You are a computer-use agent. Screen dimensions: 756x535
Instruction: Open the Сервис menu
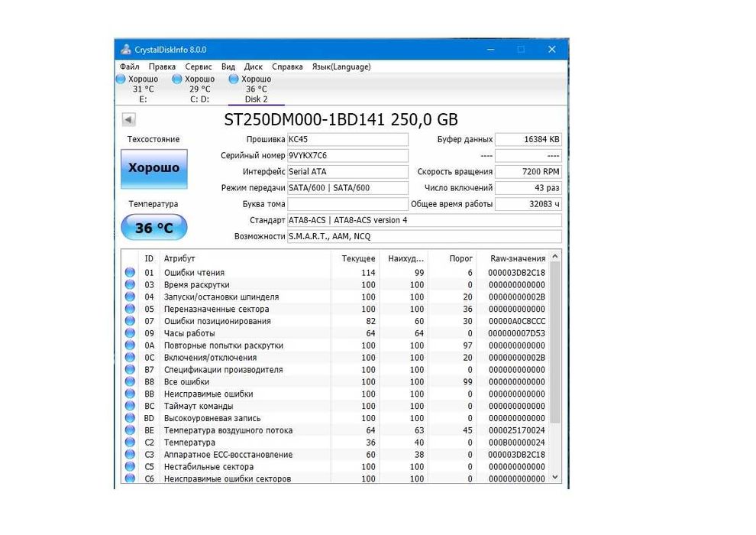tap(198, 66)
